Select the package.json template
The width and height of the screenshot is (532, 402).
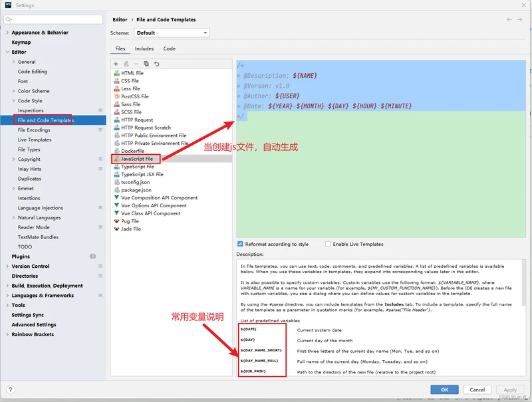(x=136, y=190)
